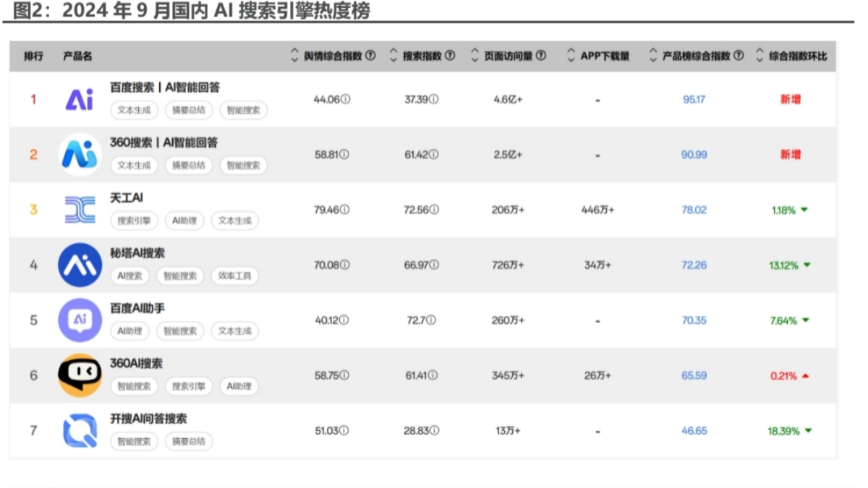Click the 95.17 index value
868x488 pixels.
tap(694, 100)
